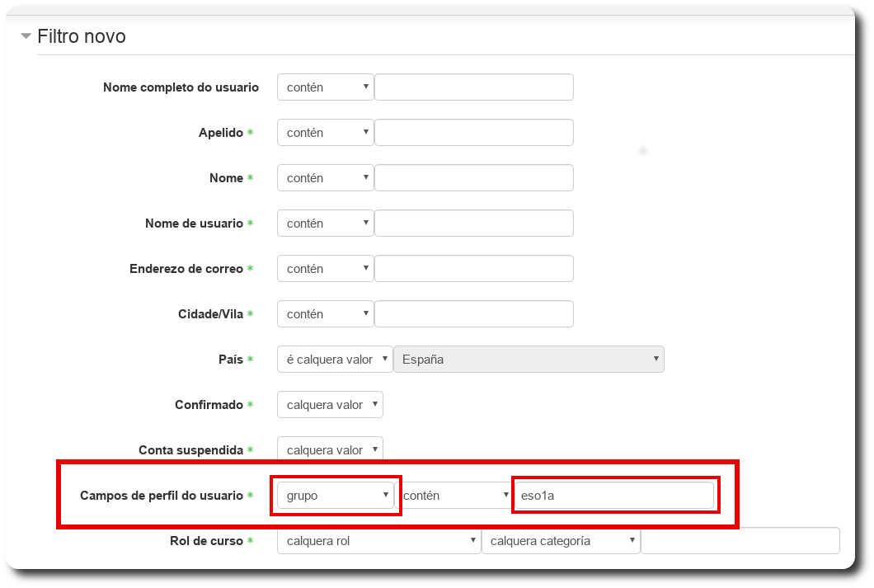Open the 'calquera rol' dropdown
The height and width of the screenshot is (588, 874).
(x=378, y=541)
